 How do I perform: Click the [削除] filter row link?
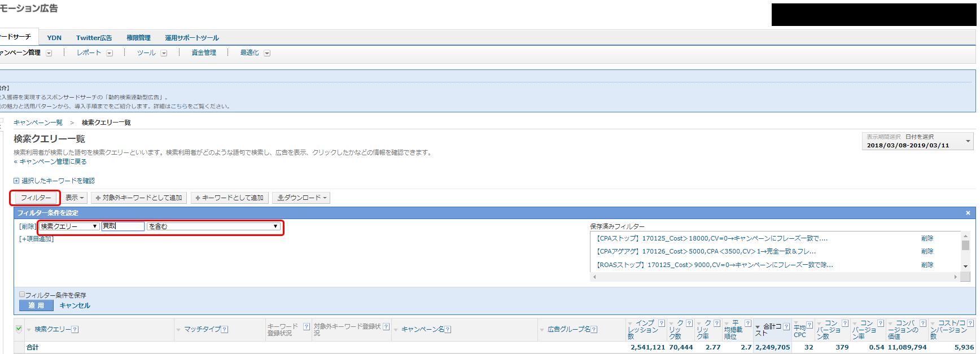tap(28, 226)
